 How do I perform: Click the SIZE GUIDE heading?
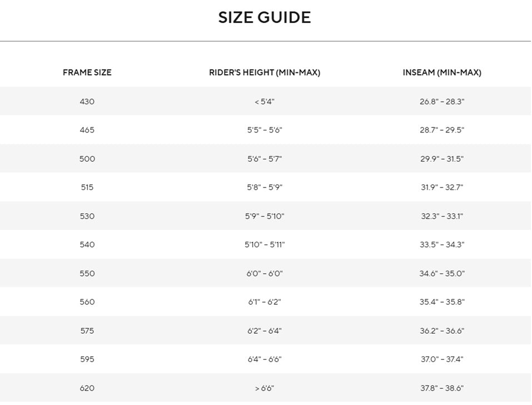(264, 17)
